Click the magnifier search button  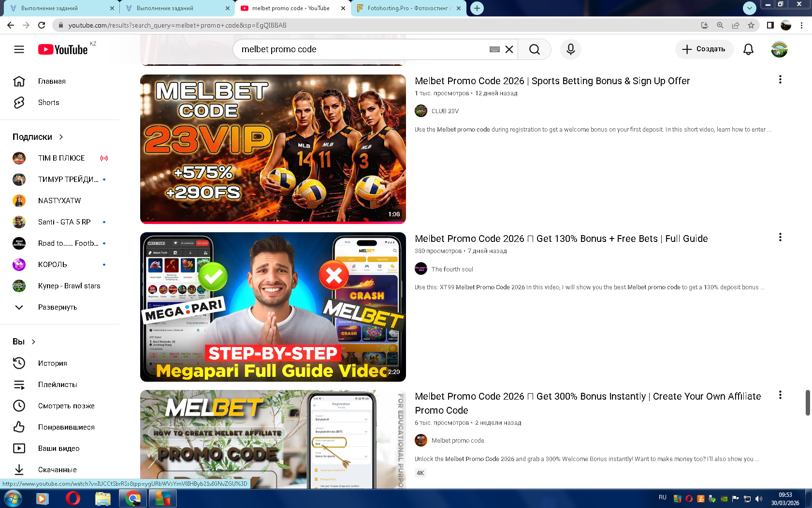coord(534,49)
